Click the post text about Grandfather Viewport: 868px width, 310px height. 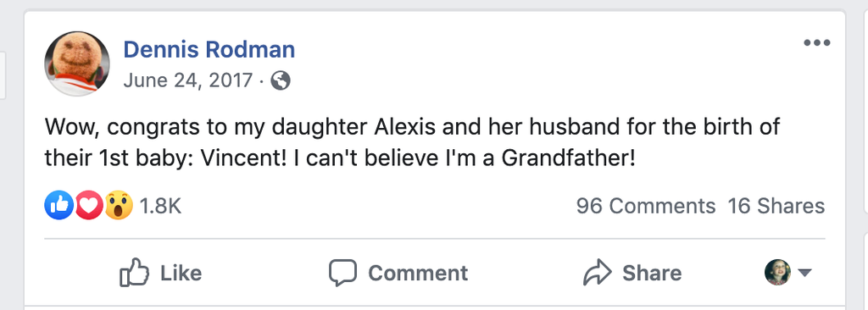[412, 143]
